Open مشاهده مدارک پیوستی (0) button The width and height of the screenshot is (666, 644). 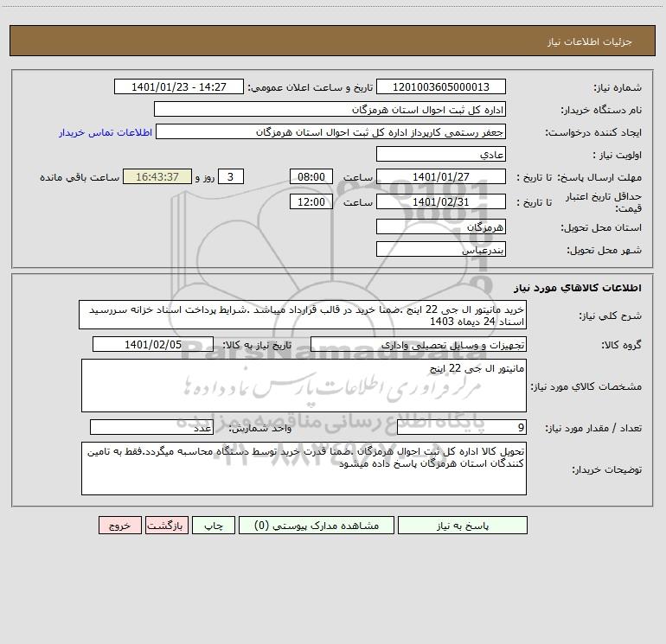(x=317, y=526)
